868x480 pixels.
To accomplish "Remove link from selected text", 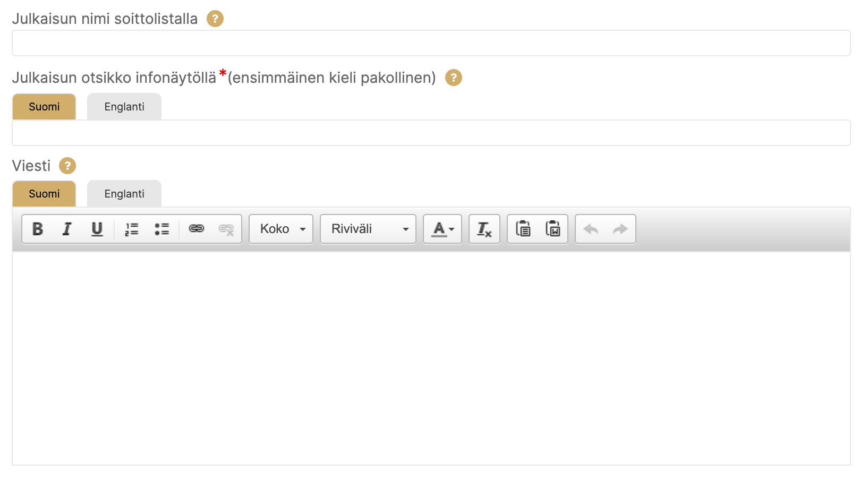I will 226,229.
